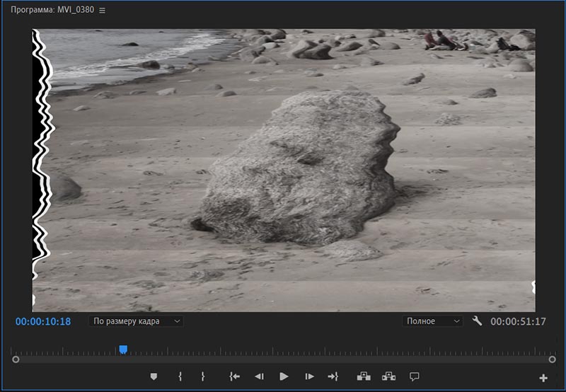Open the wrench settings menu

click(x=477, y=321)
